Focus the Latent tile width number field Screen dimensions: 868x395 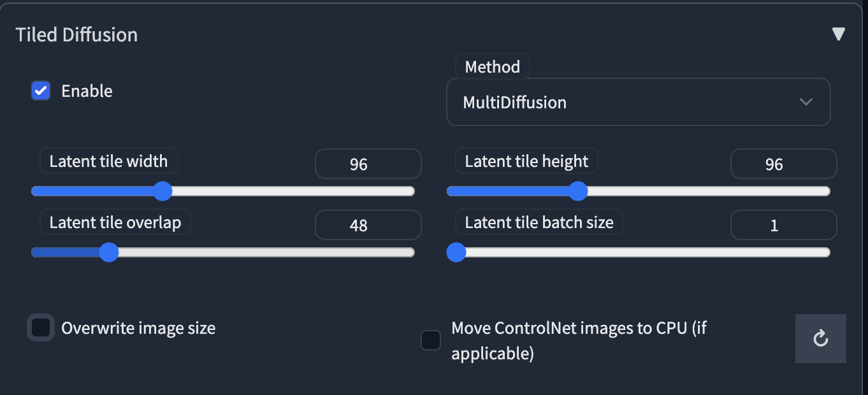(368, 164)
